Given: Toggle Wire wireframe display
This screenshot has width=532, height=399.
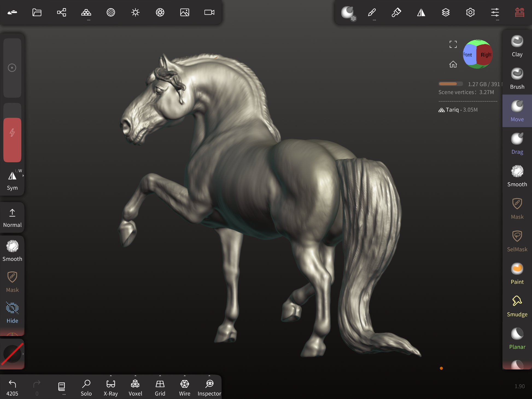Looking at the screenshot, I should 185,387.
